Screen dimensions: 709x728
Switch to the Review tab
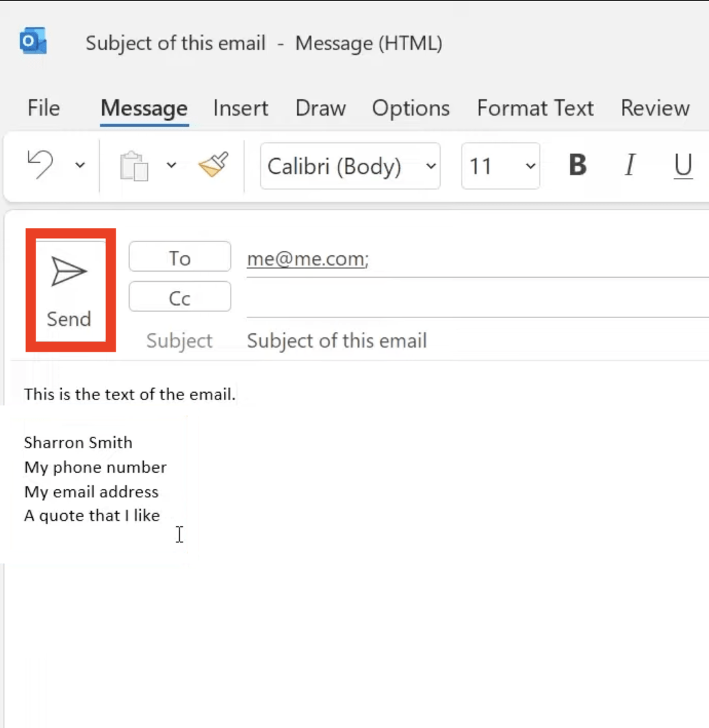pyautogui.click(x=655, y=108)
